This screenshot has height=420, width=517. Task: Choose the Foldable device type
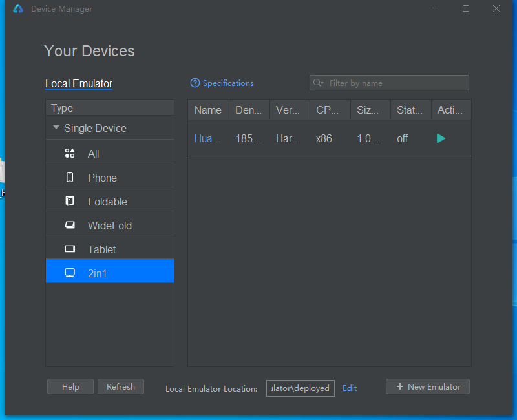107,202
